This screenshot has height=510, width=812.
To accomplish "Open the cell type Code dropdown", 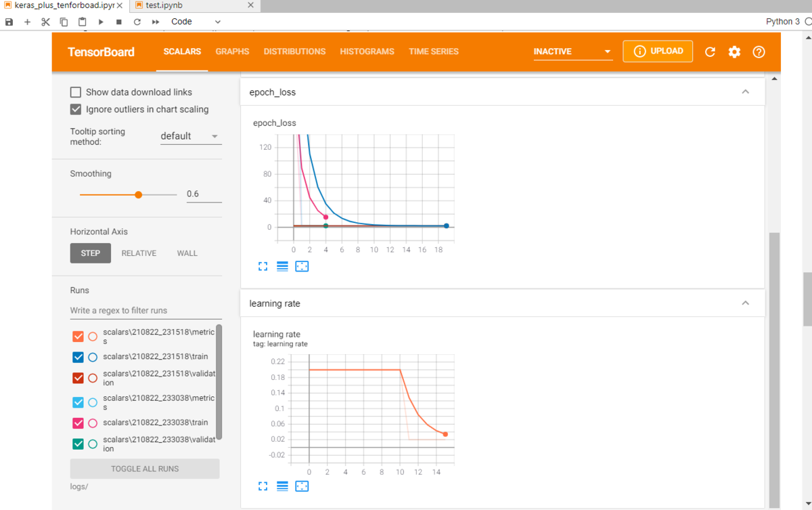I will 196,22.
